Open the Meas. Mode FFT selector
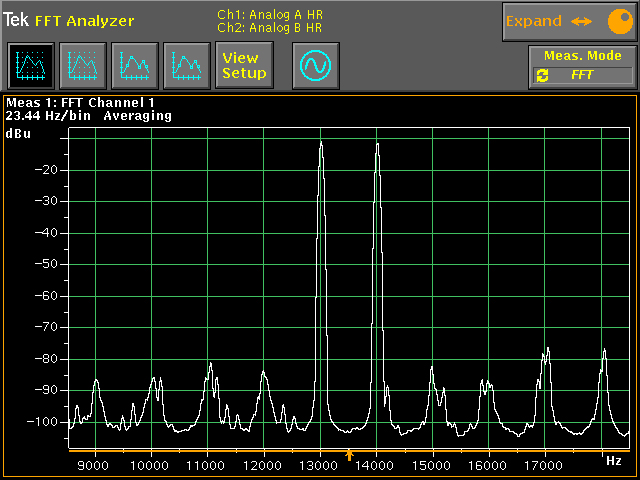 pos(583,75)
